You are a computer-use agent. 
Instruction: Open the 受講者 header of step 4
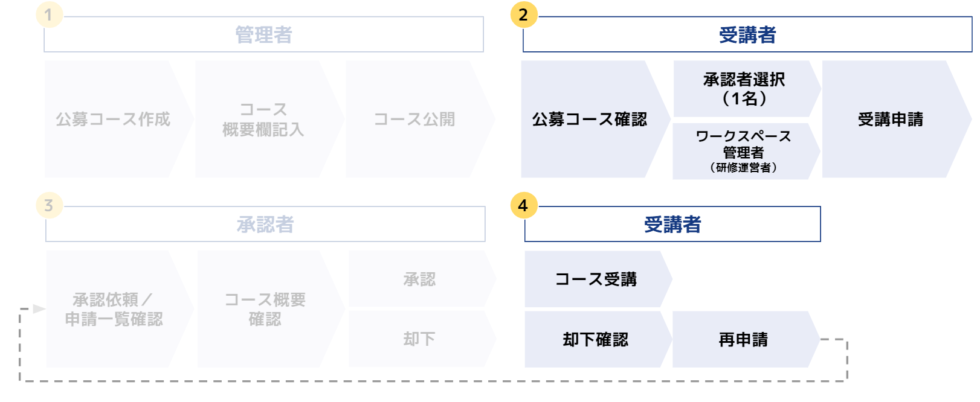[672, 225]
